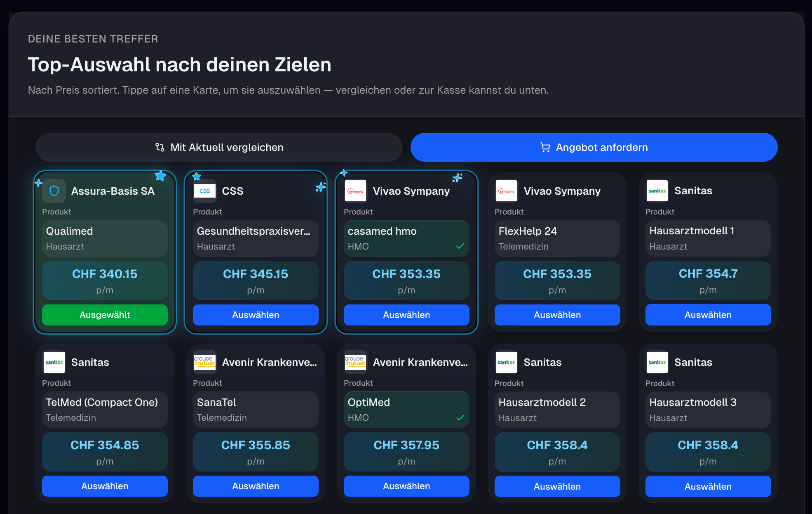Click the CHF 357.95 price
The image size is (812, 514).
[406, 445]
